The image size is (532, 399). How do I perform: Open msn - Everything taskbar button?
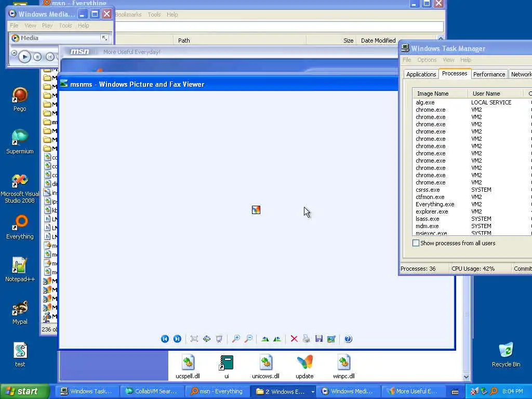coord(217,391)
